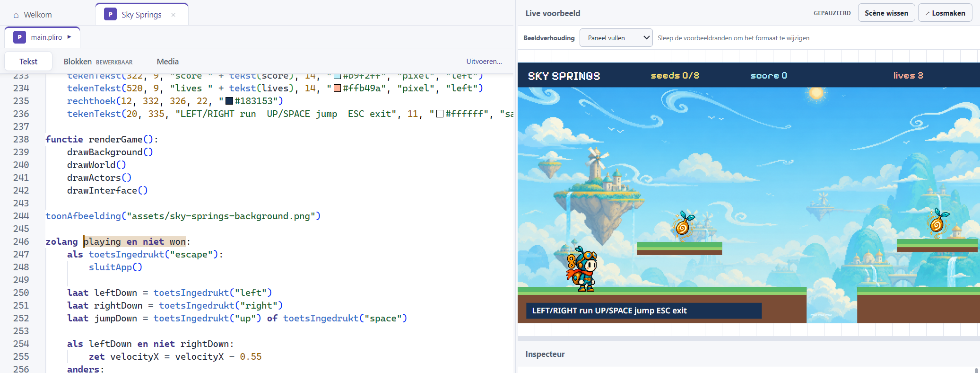
Task: Switch to the Blokken view
Action: pyautogui.click(x=98, y=62)
